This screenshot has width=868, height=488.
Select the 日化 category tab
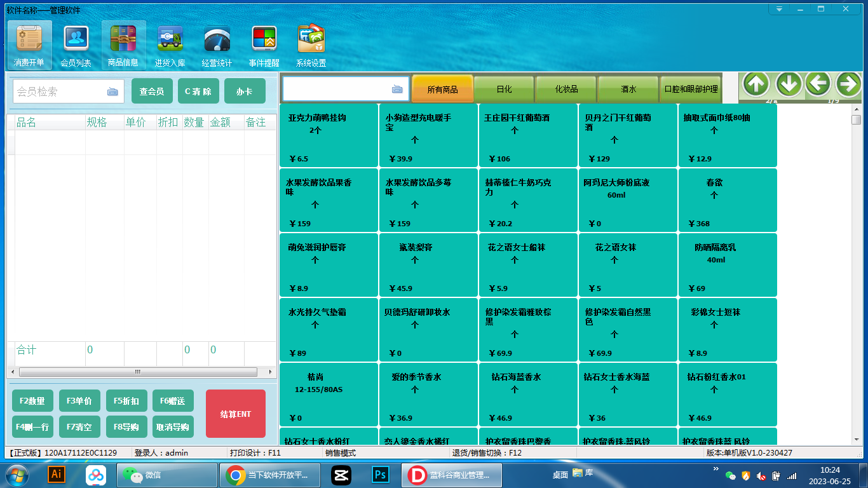pyautogui.click(x=504, y=90)
